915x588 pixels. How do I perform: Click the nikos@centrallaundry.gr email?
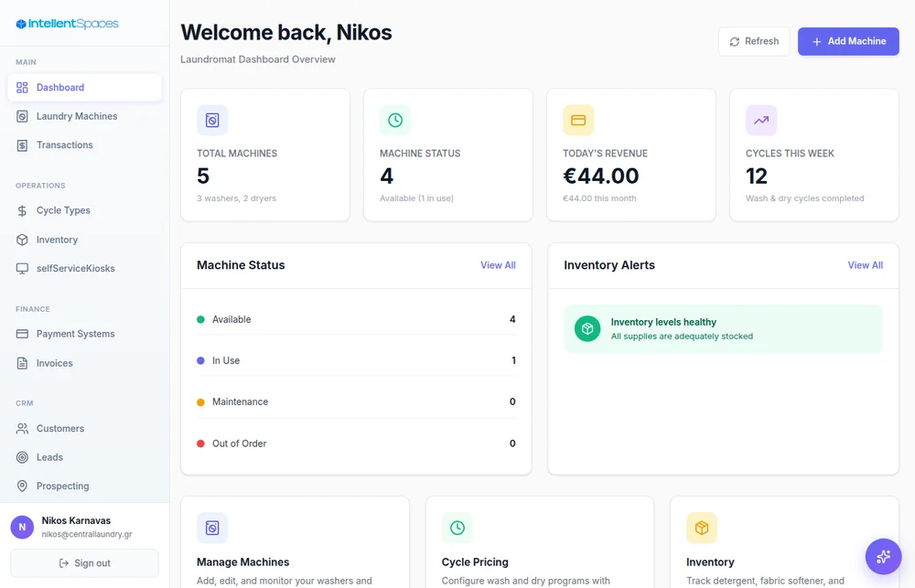coord(87,534)
